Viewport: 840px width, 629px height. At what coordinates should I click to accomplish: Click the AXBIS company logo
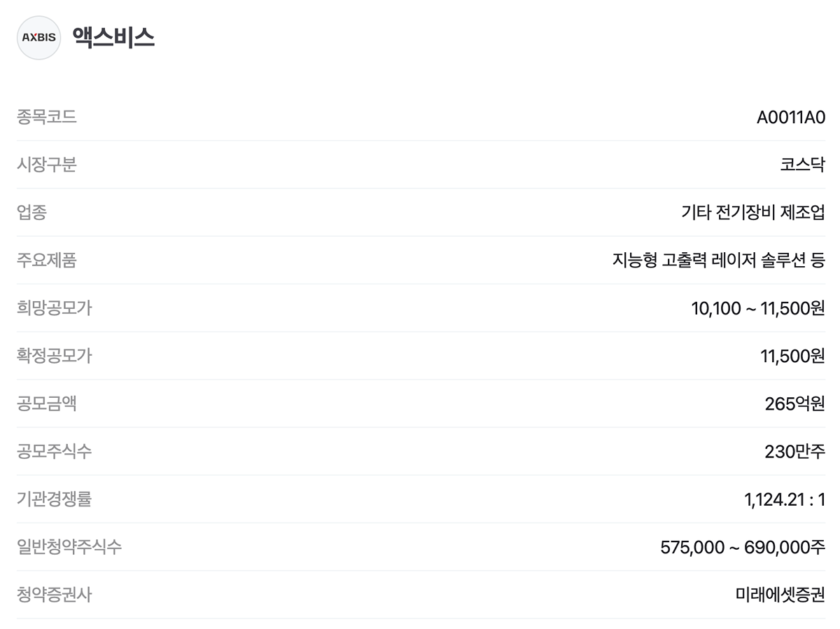point(38,38)
